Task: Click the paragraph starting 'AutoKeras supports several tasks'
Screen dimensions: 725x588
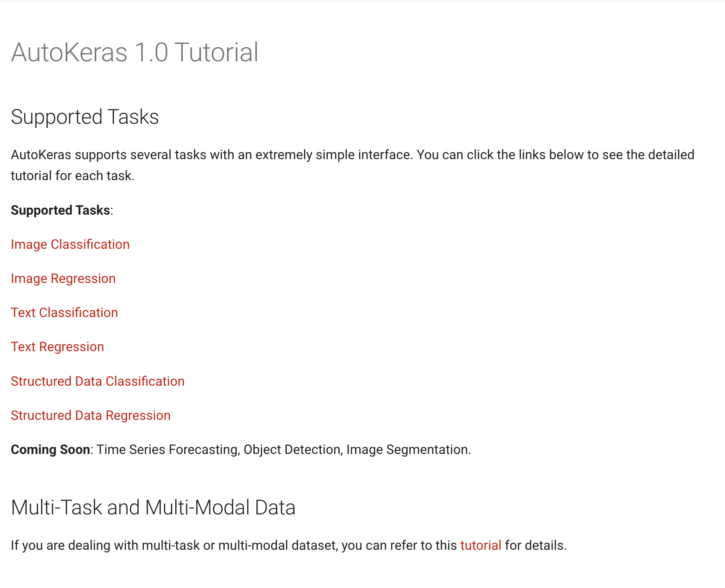Action: [x=353, y=165]
